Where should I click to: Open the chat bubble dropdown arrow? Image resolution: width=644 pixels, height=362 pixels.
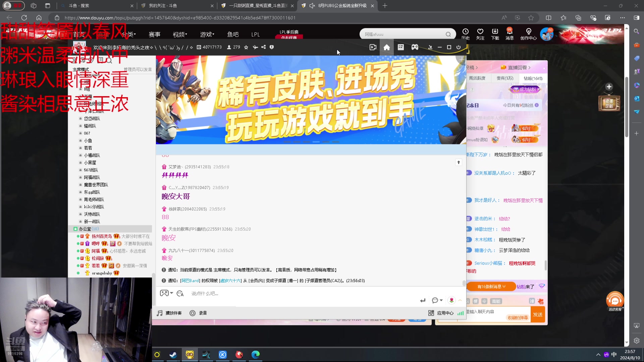pos(441,300)
